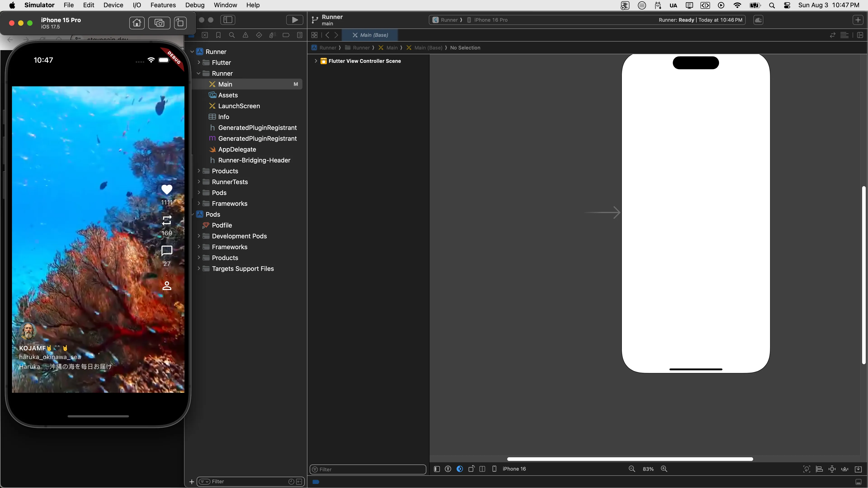The image size is (868, 488).
Task: Toggle the debug area at bottom right
Action: pos(858,482)
